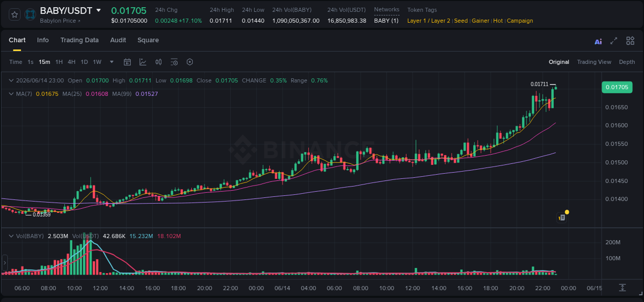The height and width of the screenshot is (302, 644).
Task: Open the Hot token tag
Action: click(498, 21)
